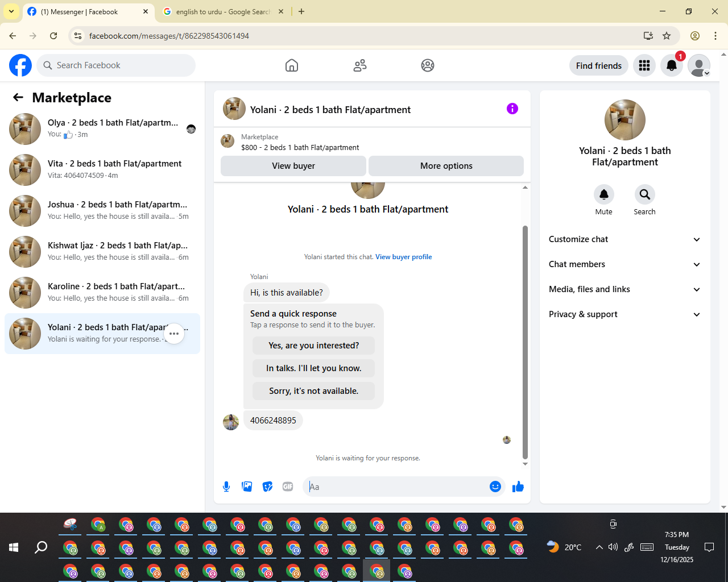Expand Customize chat section
Image resolution: width=728 pixels, height=582 pixels.
click(x=625, y=239)
